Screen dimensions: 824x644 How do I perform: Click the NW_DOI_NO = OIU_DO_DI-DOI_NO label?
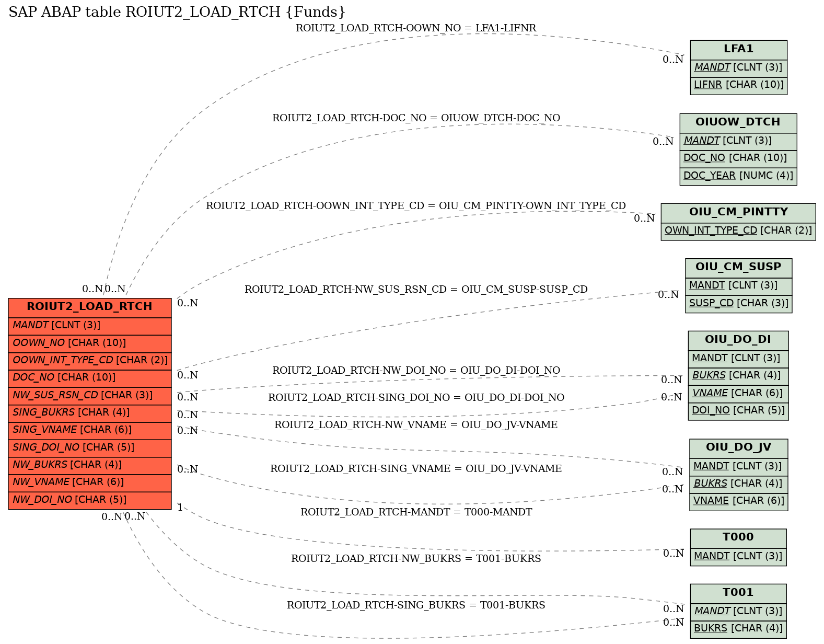pos(416,371)
